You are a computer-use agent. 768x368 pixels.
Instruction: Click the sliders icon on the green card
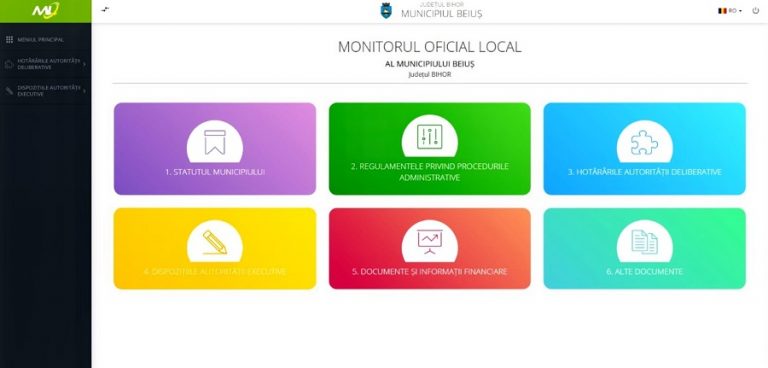tap(430, 137)
